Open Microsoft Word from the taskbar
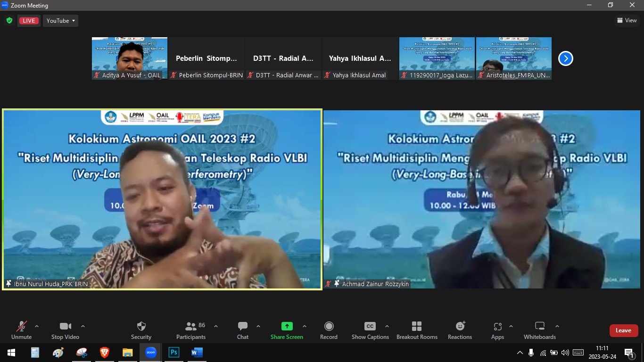The width and height of the screenshot is (644, 362). click(197, 353)
